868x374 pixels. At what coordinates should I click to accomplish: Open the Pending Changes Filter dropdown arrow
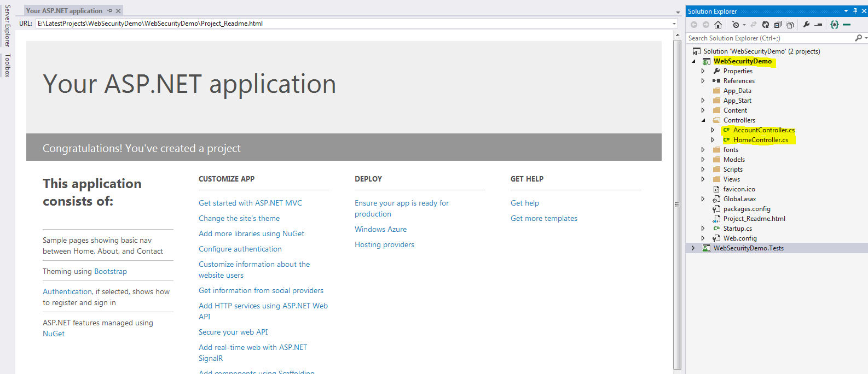pos(744,25)
